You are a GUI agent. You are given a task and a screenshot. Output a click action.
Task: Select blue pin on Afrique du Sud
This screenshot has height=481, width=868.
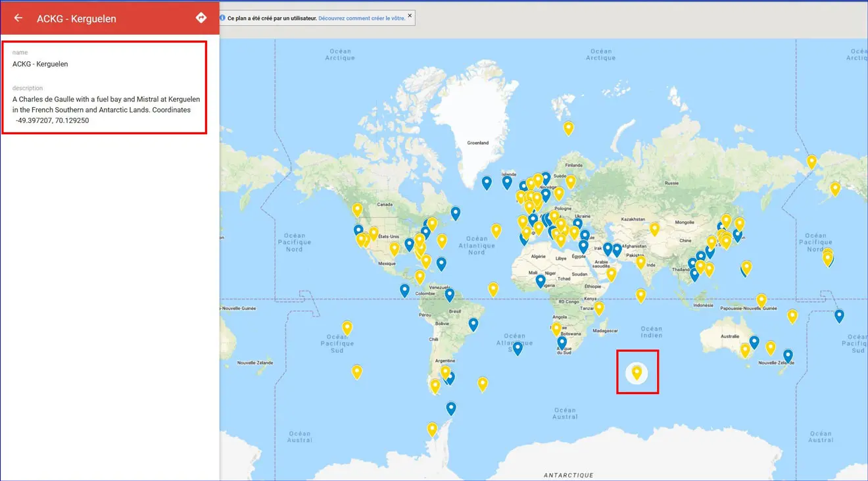(562, 343)
